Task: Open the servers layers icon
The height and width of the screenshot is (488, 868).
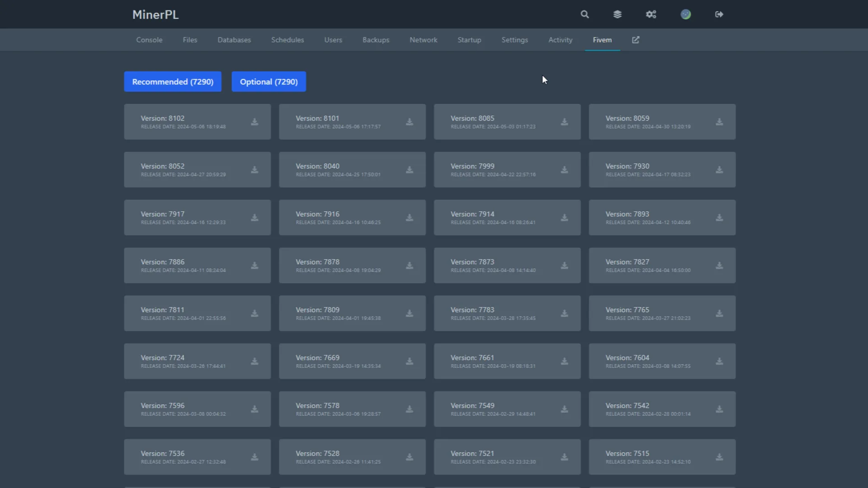Action: (x=617, y=14)
